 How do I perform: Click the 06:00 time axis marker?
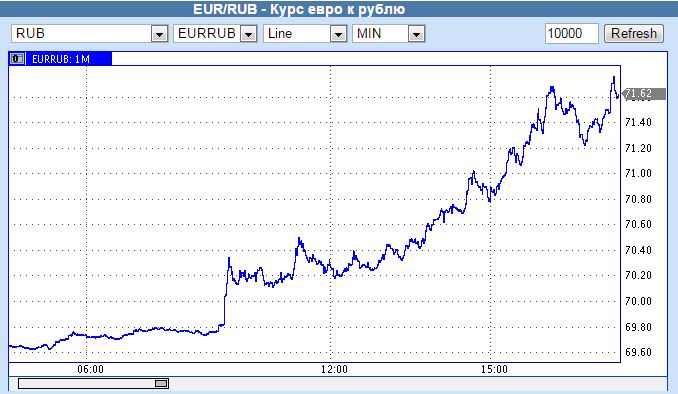pyautogui.click(x=90, y=369)
